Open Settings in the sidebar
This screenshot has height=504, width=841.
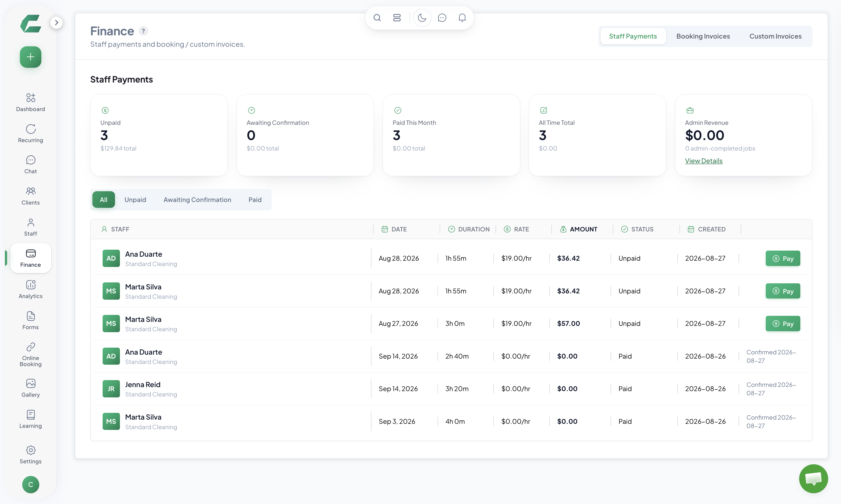[31, 455]
